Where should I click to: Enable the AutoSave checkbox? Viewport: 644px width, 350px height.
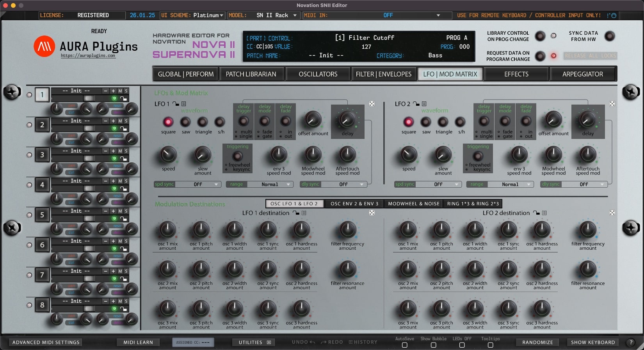(404, 345)
